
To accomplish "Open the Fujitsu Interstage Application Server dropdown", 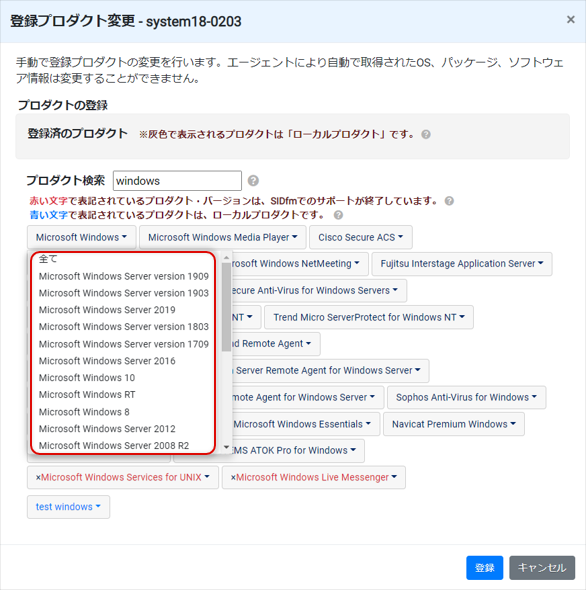I will coord(462,264).
